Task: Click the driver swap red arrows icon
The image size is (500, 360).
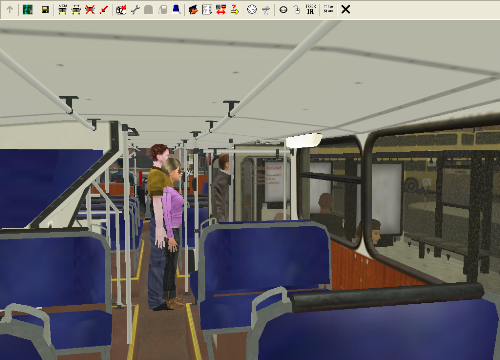Action: coord(221,10)
